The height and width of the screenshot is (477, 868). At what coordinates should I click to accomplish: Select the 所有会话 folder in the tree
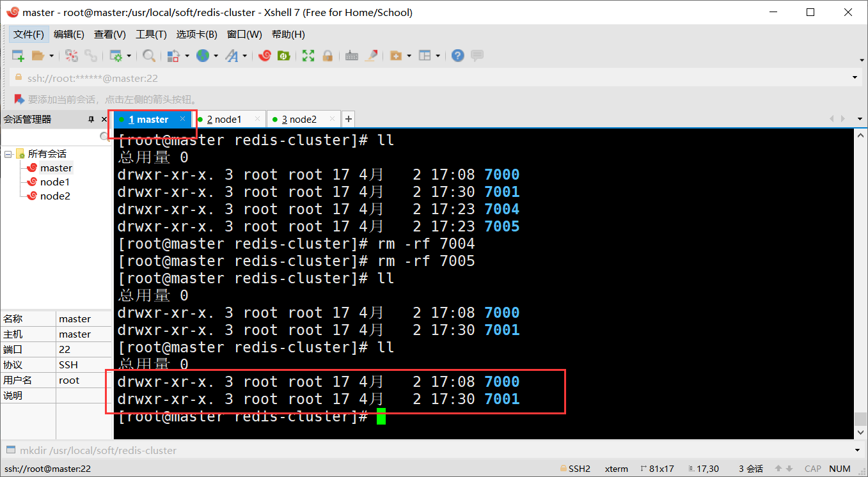pos(47,154)
